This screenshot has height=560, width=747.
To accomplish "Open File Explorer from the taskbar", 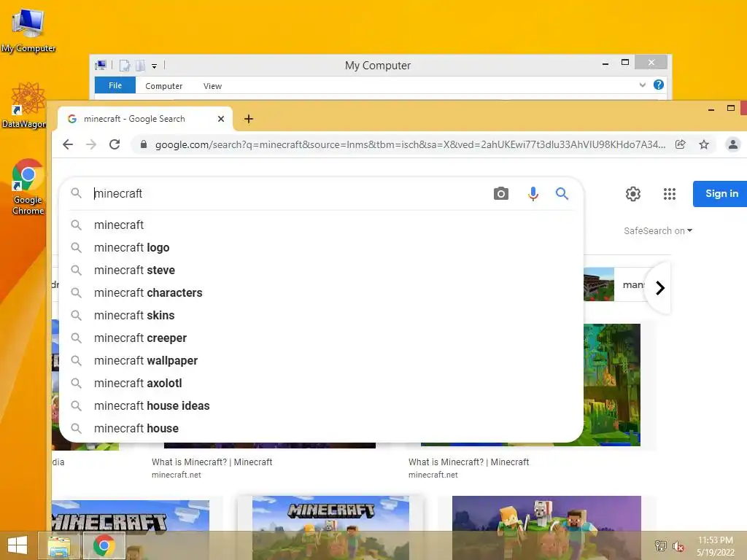I will 59,545.
